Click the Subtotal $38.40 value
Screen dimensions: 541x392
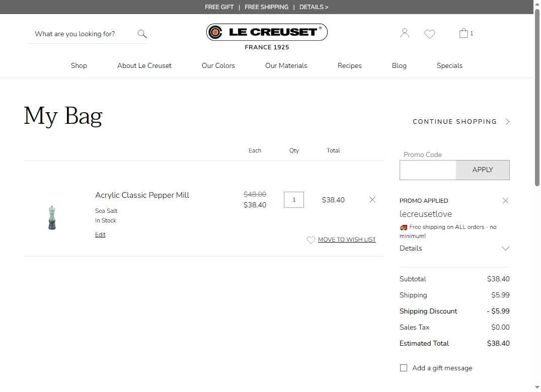498,279
